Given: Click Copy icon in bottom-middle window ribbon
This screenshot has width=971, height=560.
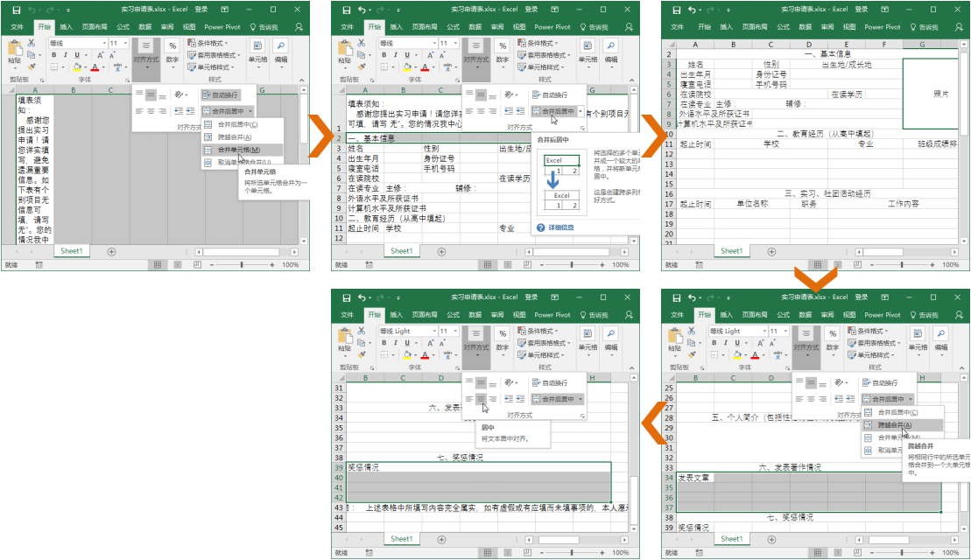Looking at the screenshot, I should [362, 343].
